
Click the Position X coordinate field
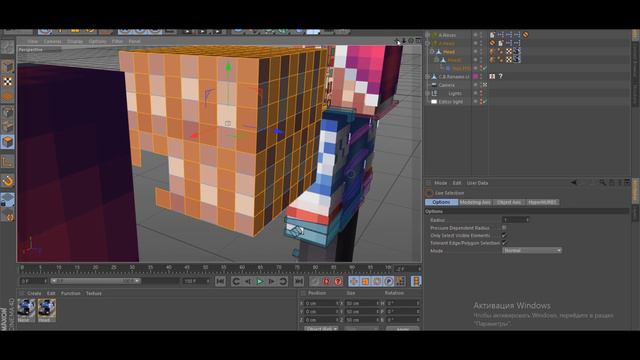(x=322, y=303)
